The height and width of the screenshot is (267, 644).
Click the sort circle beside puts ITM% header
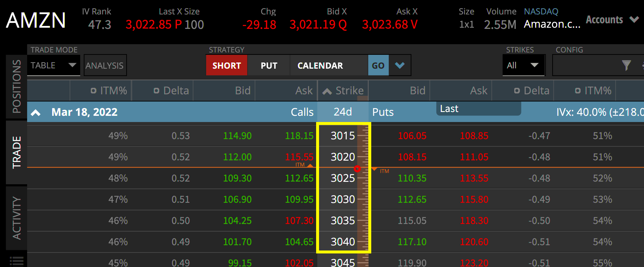pos(577,90)
